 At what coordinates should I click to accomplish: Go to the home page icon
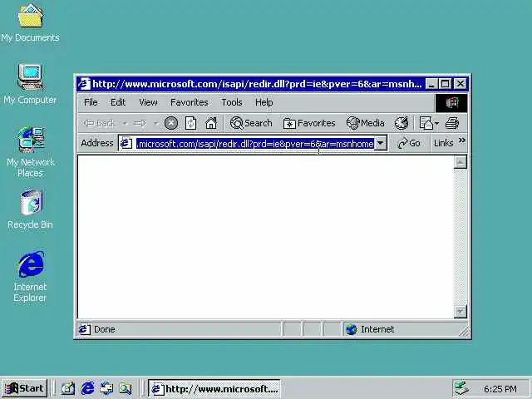point(211,123)
